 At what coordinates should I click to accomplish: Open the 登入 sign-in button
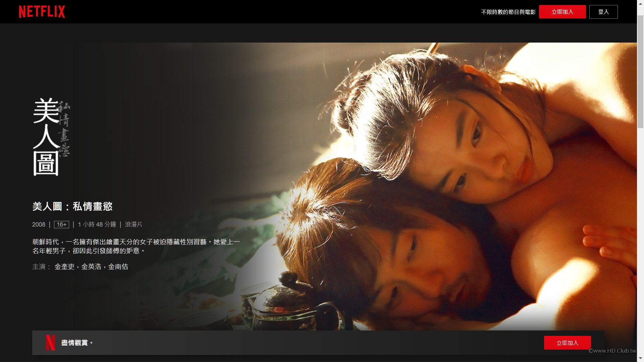pyautogui.click(x=603, y=12)
